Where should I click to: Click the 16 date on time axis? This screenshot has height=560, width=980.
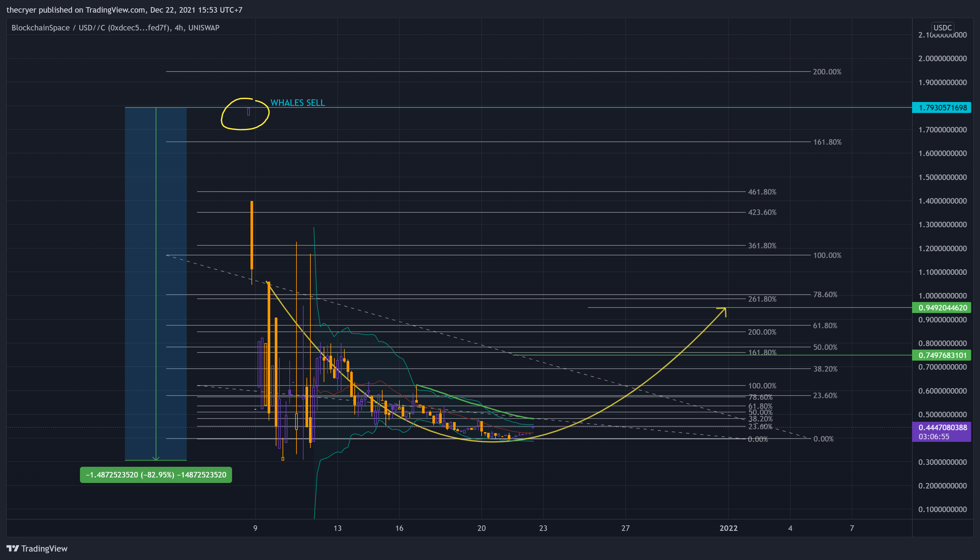point(399,529)
